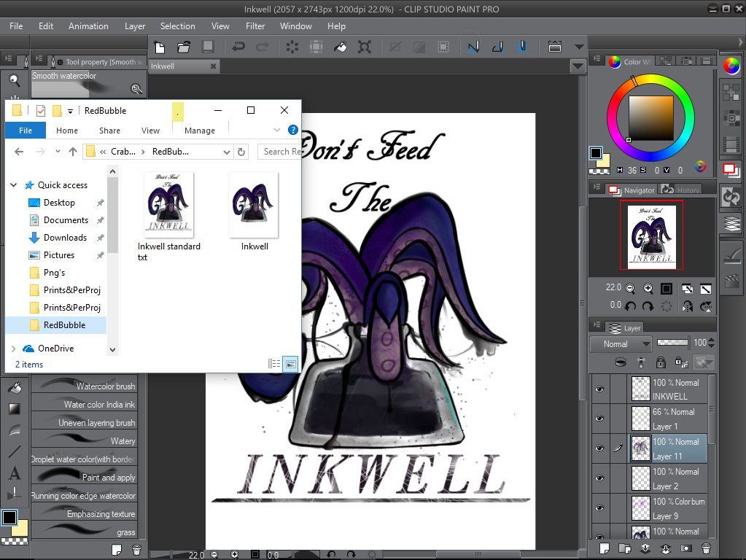The image size is (746, 560).
Task: Open the command bar overflow arrow
Action: [x=579, y=47]
